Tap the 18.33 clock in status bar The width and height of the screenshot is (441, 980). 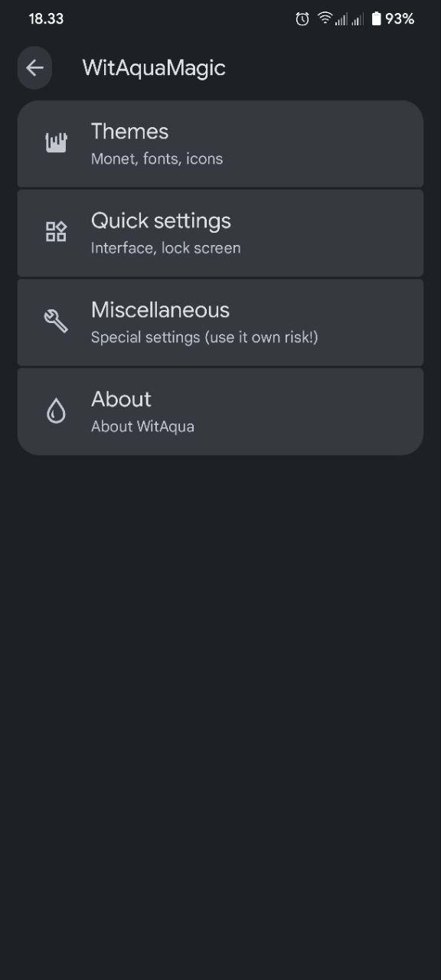pyautogui.click(x=46, y=19)
